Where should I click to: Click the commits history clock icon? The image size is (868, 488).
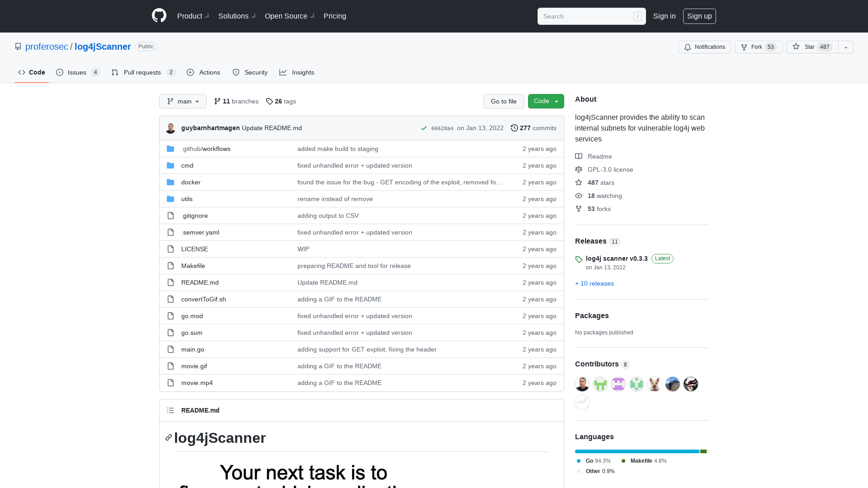[x=514, y=128]
